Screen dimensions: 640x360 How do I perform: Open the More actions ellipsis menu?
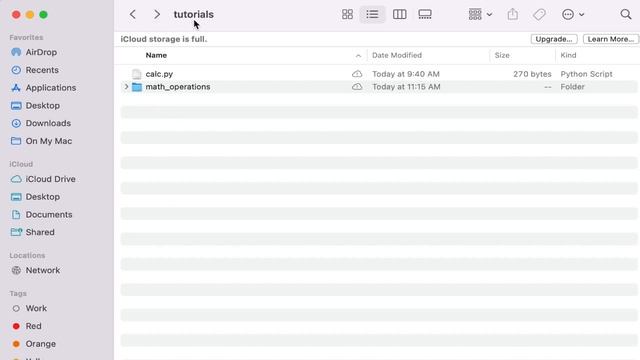coord(573,14)
